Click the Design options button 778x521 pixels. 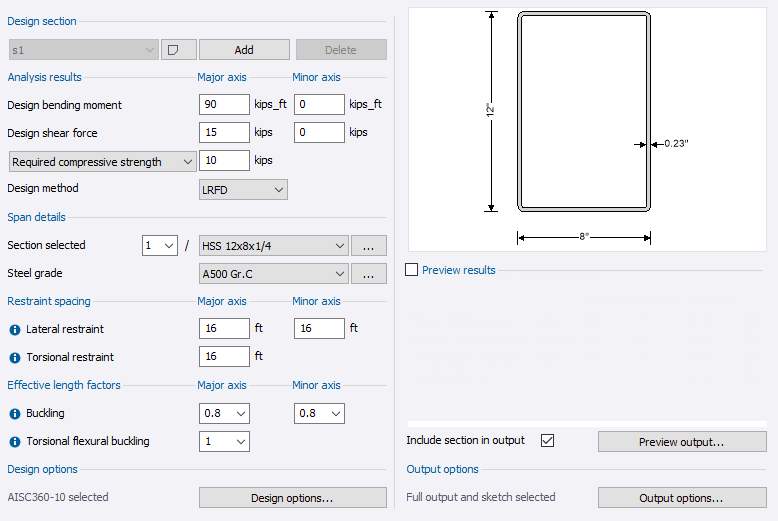tap(292, 497)
